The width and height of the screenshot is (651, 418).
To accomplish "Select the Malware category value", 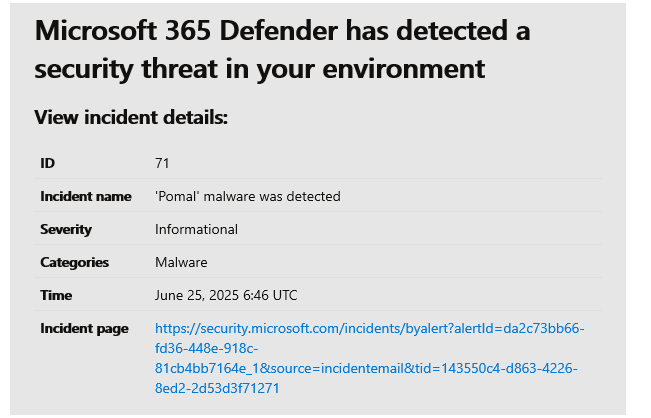I will (x=181, y=262).
